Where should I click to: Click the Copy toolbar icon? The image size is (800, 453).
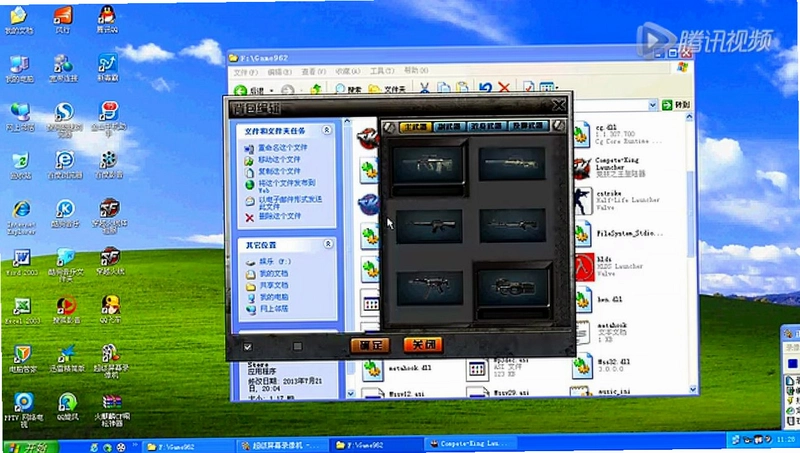[444, 88]
